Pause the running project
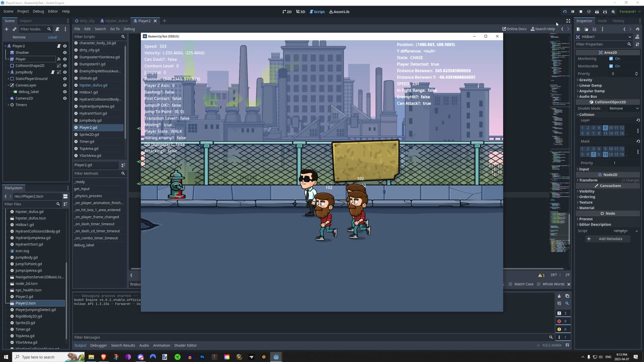The height and width of the screenshot is (362, 644). click(x=573, y=12)
